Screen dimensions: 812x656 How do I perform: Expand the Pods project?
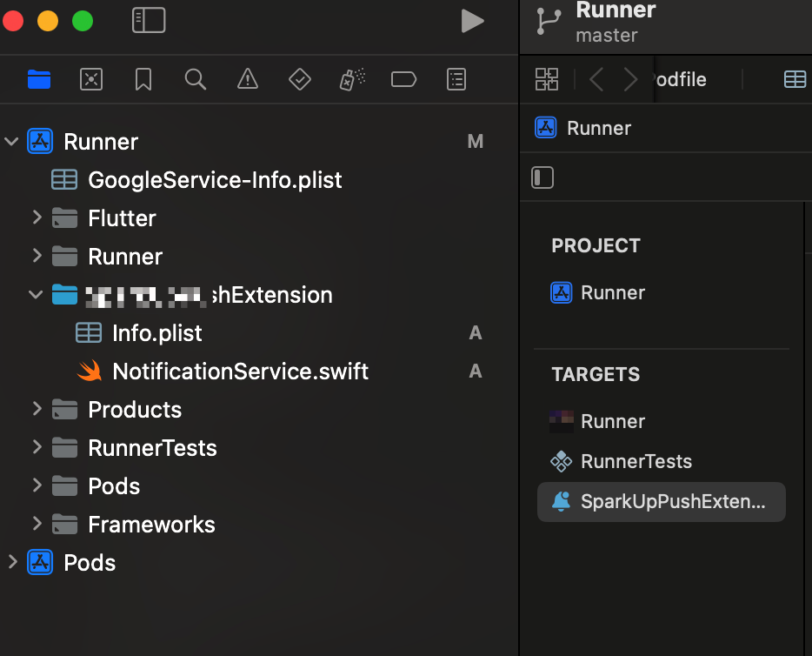[x=13, y=562]
